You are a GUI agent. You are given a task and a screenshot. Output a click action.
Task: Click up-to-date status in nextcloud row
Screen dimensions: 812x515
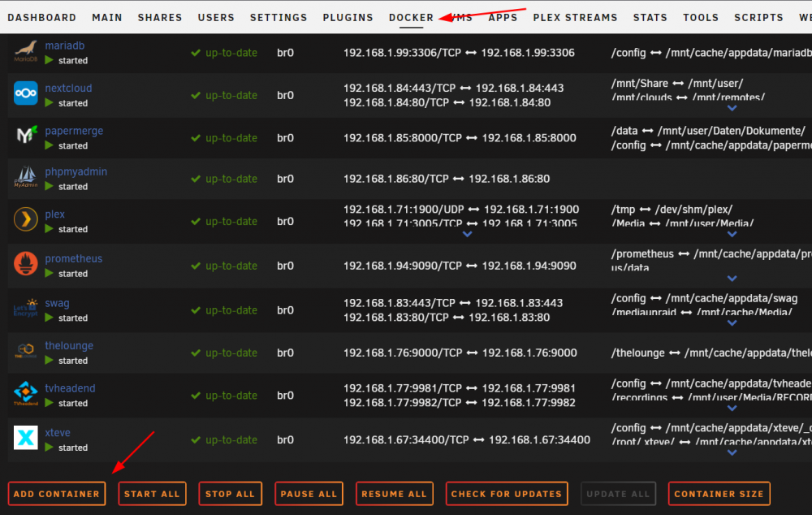231,95
